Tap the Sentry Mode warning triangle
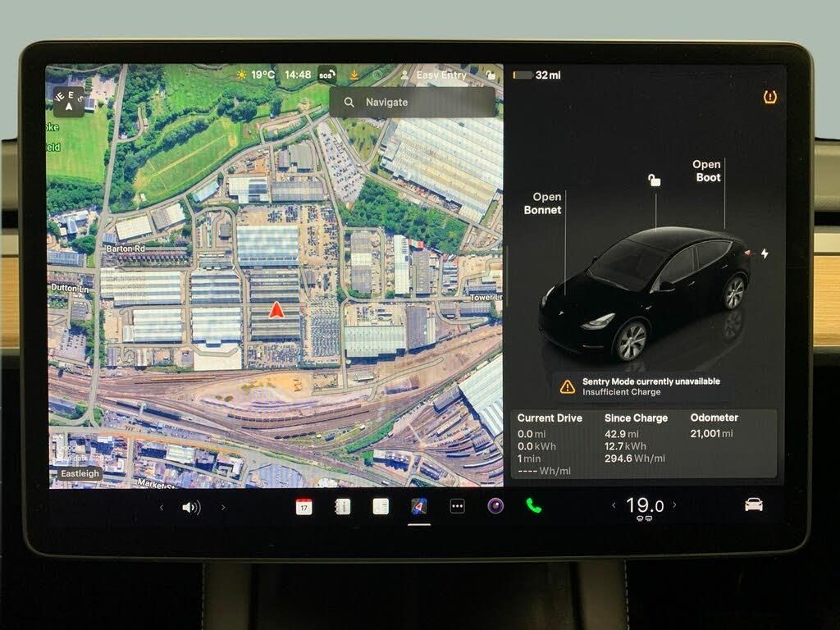The image size is (840, 630). point(568,386)
